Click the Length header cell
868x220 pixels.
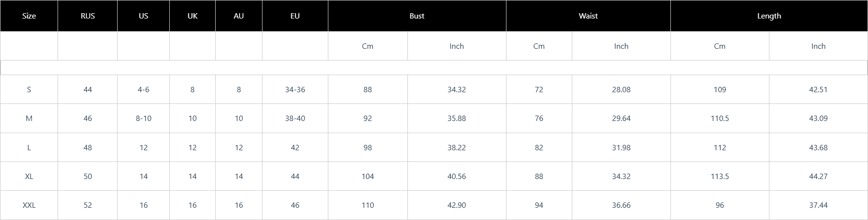769,16
